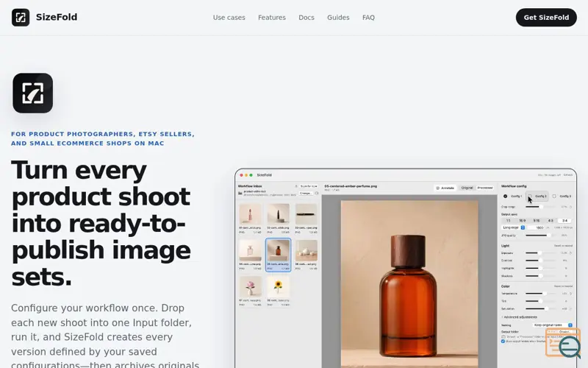Expand the Advanced adjustments section
Image resolution: width=588 pixels, height=368 pixels.
(520, 317)
